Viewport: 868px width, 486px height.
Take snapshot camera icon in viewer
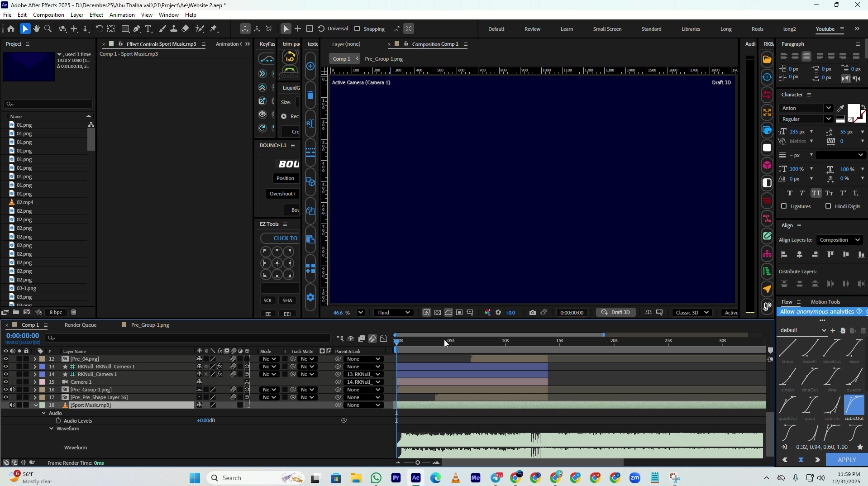[x=533, y=313]
